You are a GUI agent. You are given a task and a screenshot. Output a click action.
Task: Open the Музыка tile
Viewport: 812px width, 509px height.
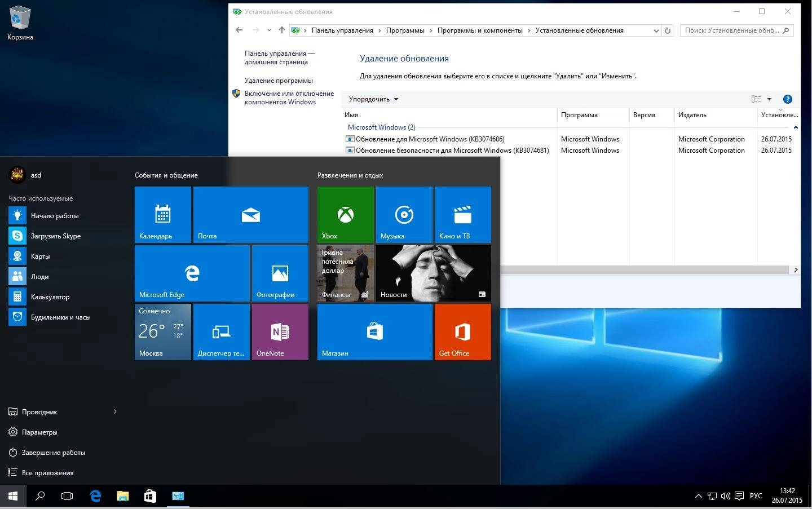(x=404, y=215)
